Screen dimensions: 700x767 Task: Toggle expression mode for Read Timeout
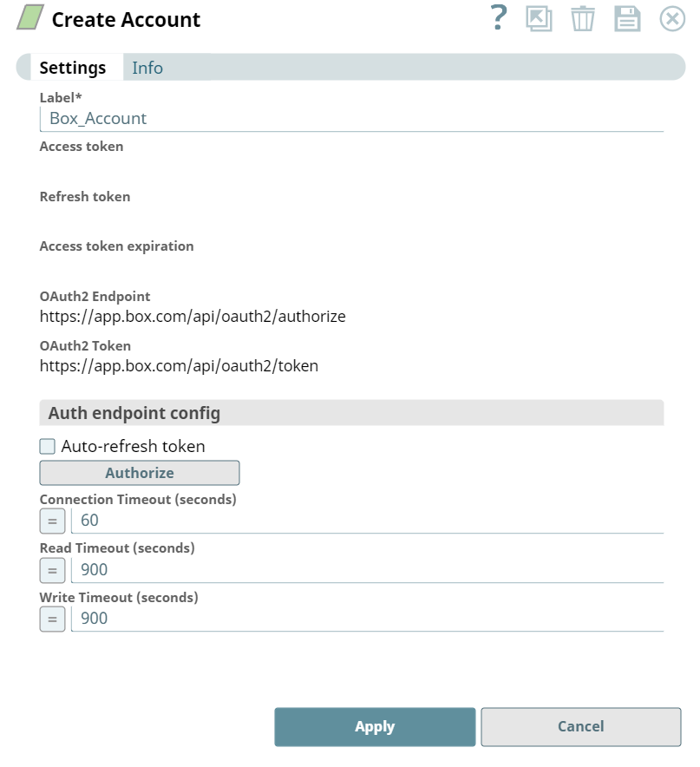click(x=52, y=569)
